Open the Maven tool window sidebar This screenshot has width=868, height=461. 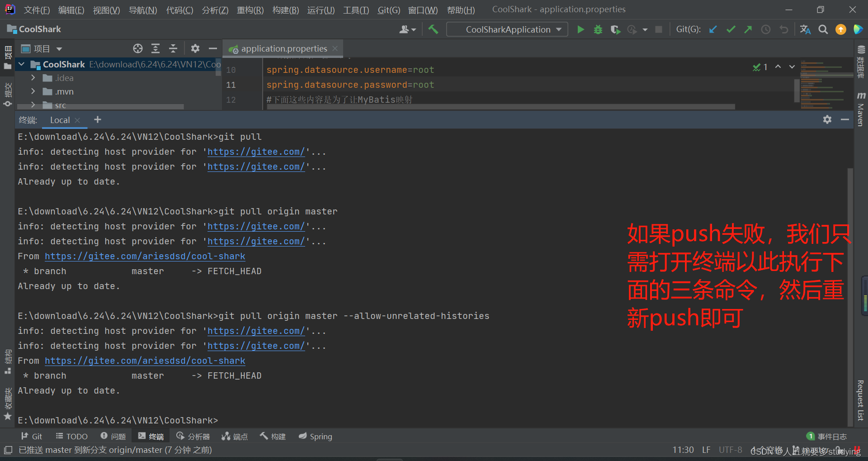tap(861, 109)
